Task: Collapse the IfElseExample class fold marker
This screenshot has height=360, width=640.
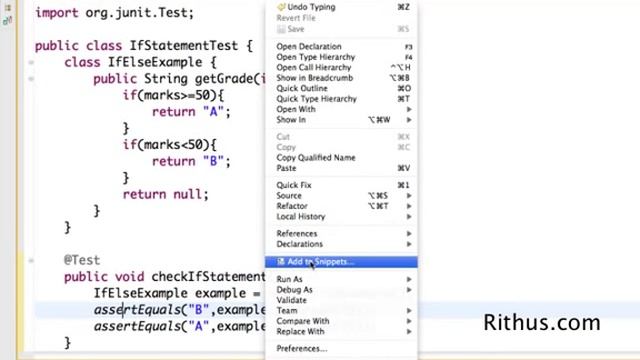Action: click(x=31, y=62)
